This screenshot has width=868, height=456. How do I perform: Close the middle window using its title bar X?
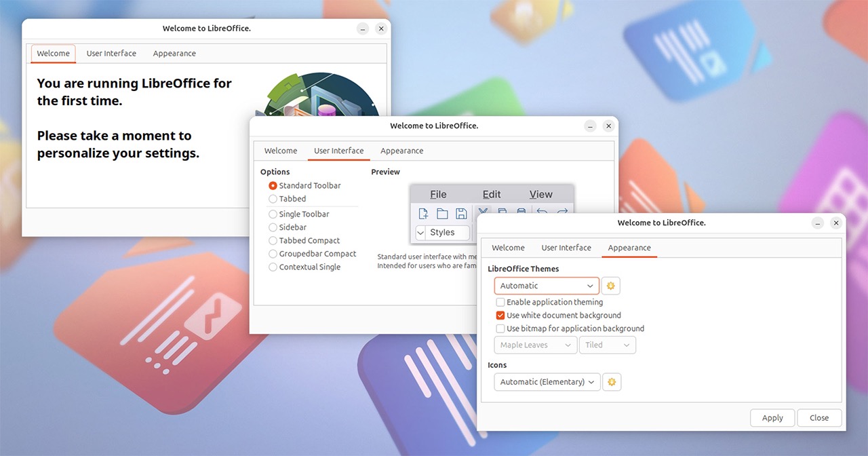[x=609, y=126]
